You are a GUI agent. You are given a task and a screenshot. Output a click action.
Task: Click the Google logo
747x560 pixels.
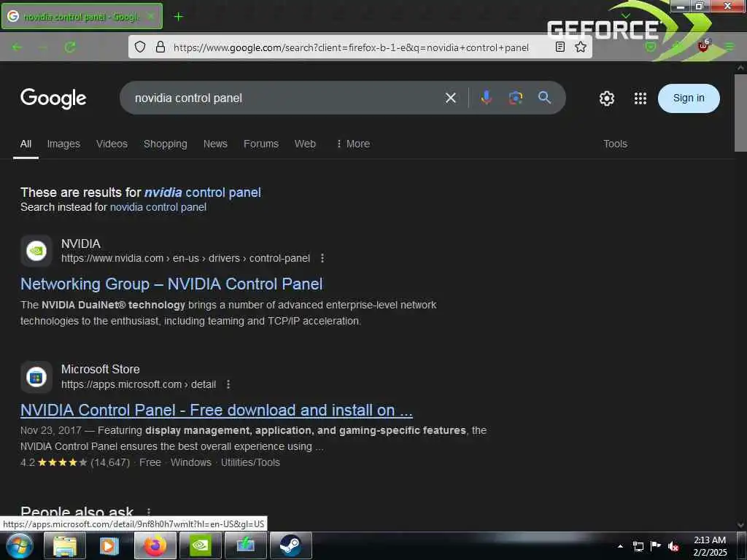53,98
